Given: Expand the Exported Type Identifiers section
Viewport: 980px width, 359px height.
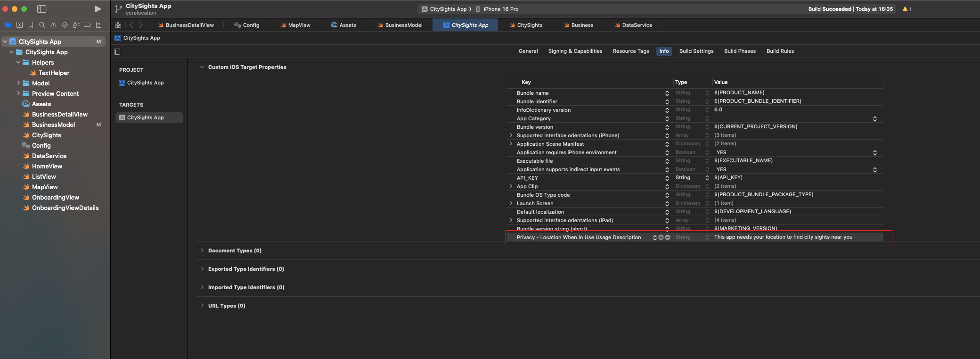Looking at the screenshot, I should [202, 269].
